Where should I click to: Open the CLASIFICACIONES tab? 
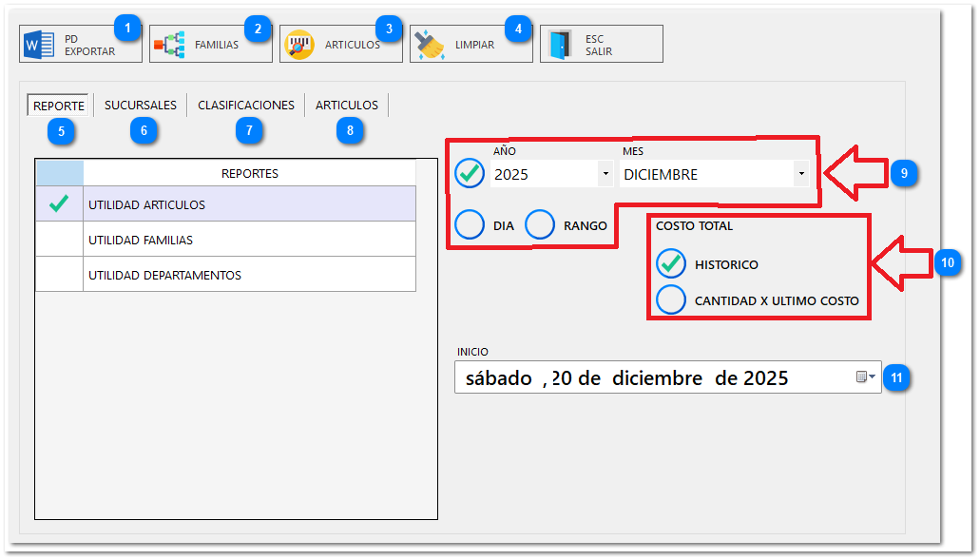point(245,105)
